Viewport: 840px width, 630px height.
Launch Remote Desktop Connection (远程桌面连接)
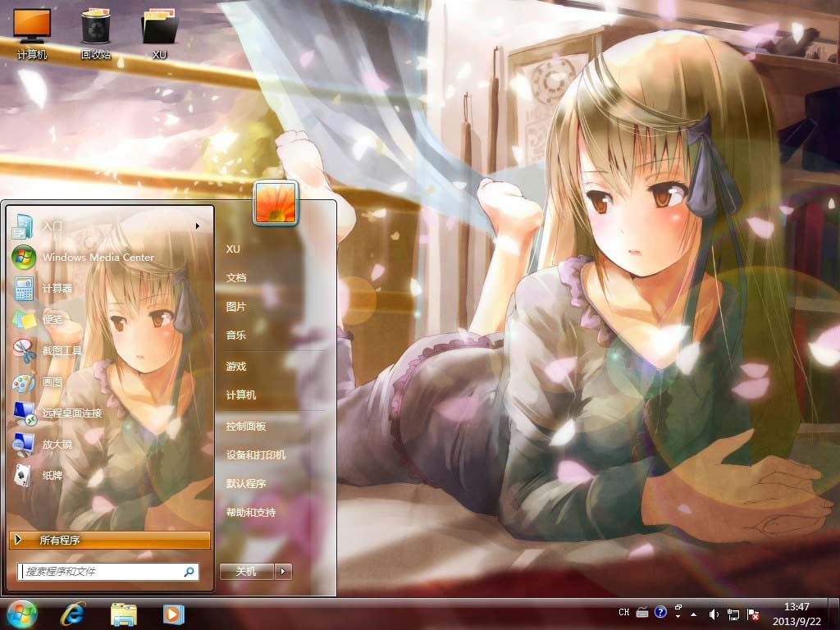pyautogui.click(x=71, y=413)
